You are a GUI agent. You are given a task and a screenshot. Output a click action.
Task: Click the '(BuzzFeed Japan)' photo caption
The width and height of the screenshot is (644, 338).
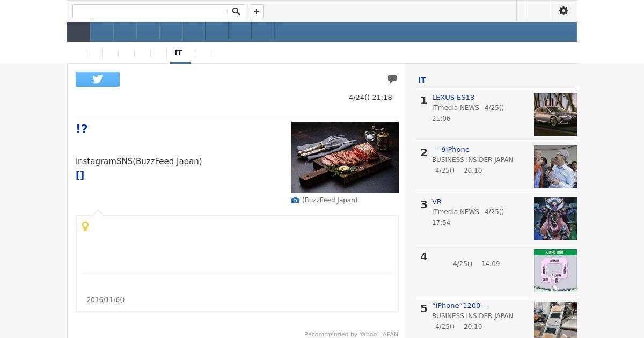330,200
